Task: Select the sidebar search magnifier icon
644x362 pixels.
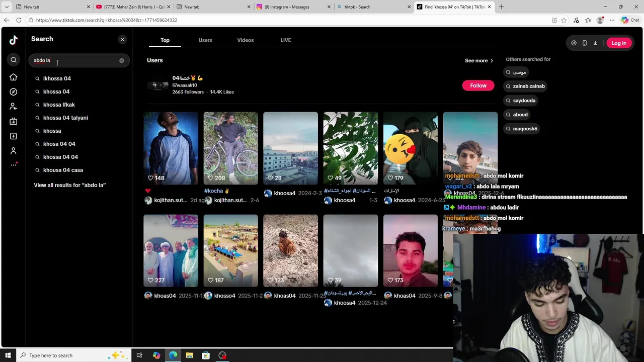Action: [x=14, y=60]
